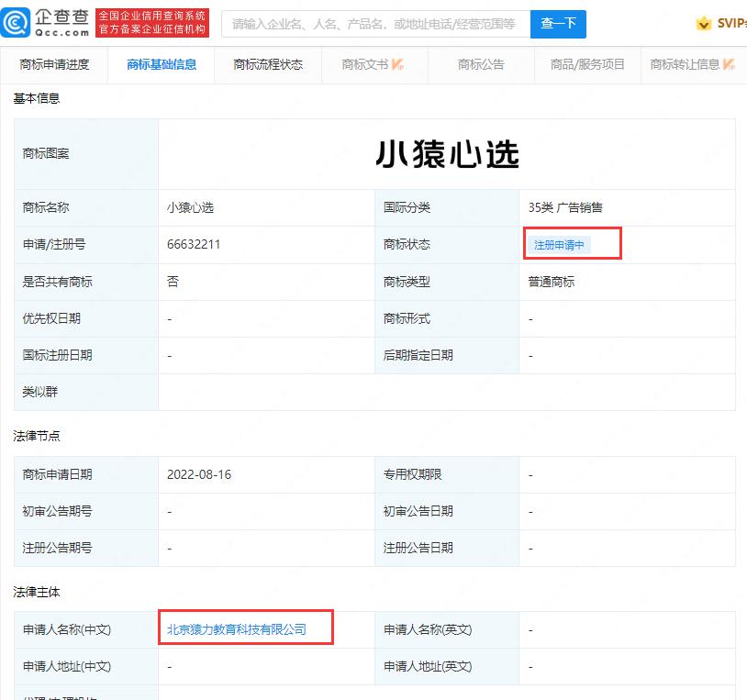The image size is (747, 700).
Task: Click the 商标名称 label
Action: tap(46, 207)
